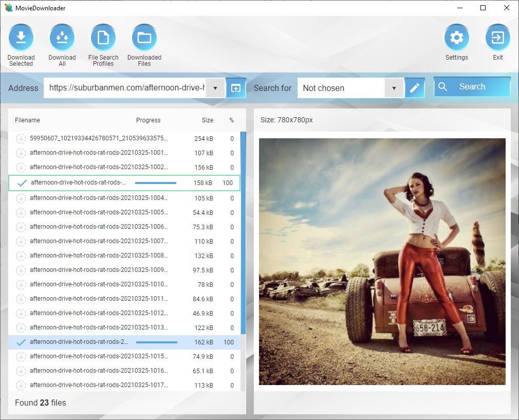Select filename ending 20210325-1001
The image size is (519, 420).
click(99, 153)
